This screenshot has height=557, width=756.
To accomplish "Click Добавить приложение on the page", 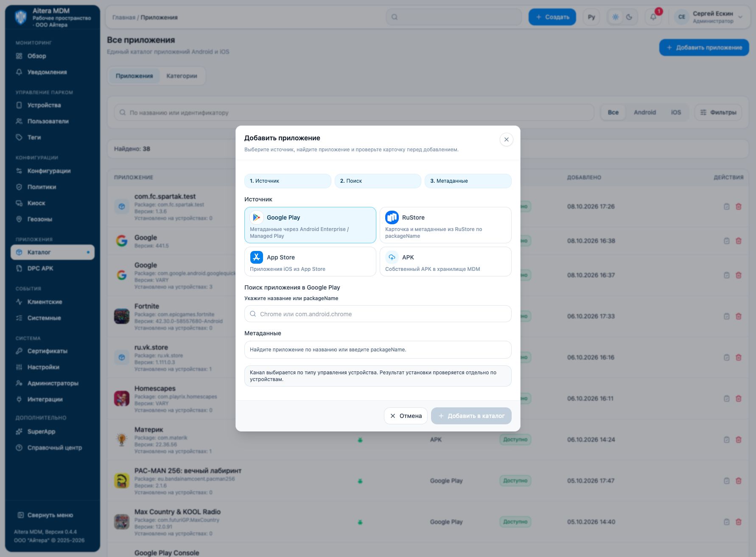I will [x=704, y=47].
